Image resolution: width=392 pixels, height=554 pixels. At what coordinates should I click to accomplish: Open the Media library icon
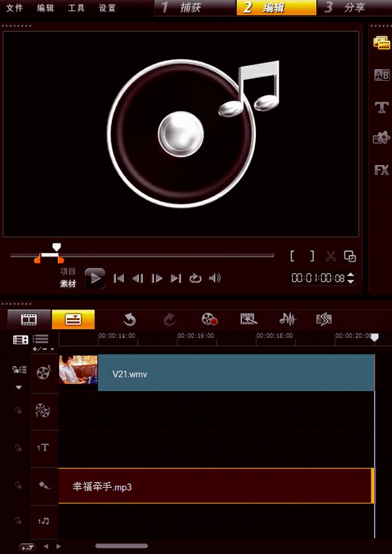pos(382,42)
